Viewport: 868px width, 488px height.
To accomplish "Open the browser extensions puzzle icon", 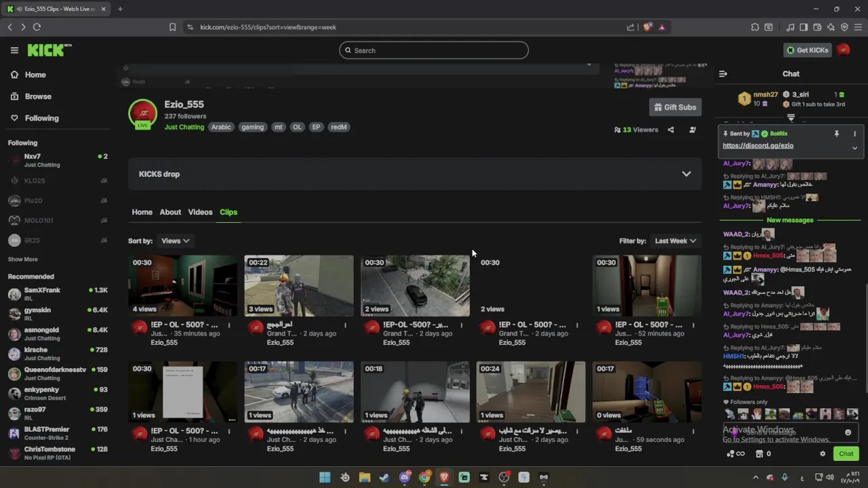I will point(755,27).
